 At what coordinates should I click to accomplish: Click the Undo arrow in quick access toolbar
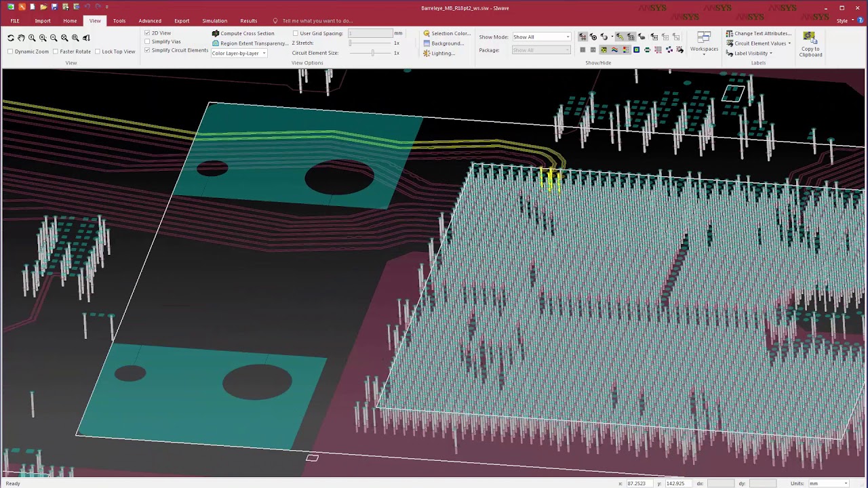(87, 7)
